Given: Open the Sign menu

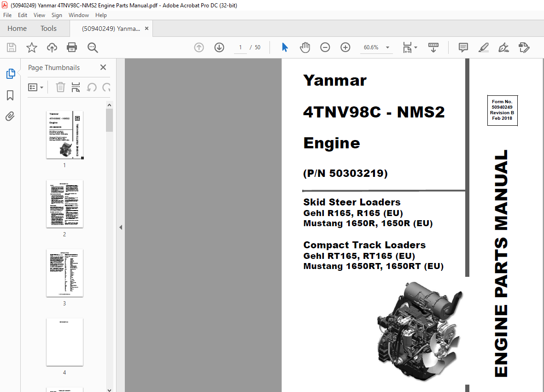Looking at the screenshot, I should tap(57, 15).
